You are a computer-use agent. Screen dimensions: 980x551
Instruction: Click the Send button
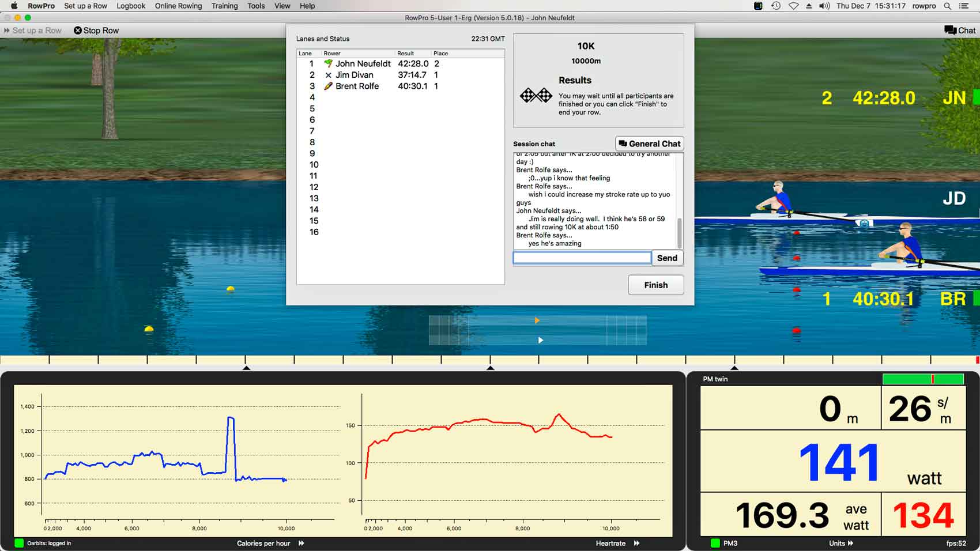pyautogui.click(x=667, y=258)
